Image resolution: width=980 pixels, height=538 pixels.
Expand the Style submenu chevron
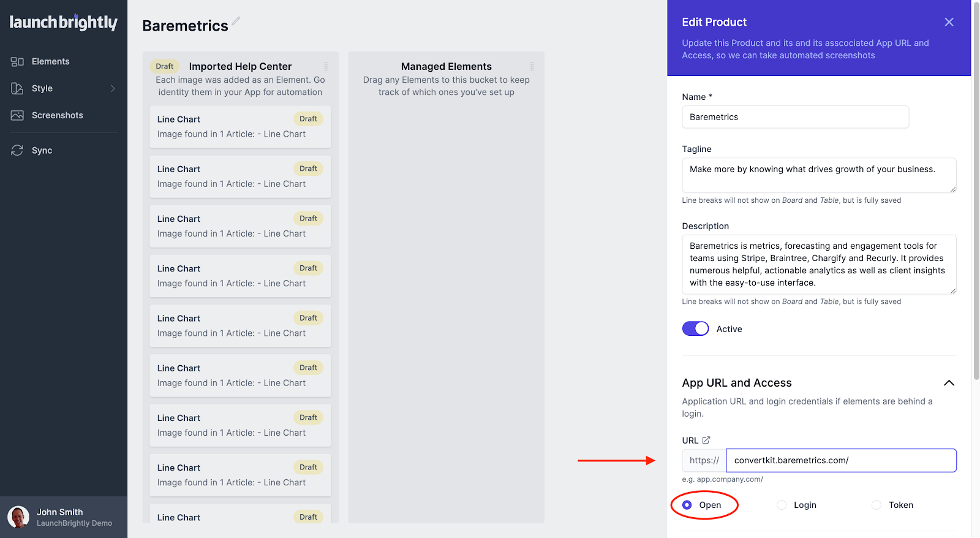[x=113, y=89]
